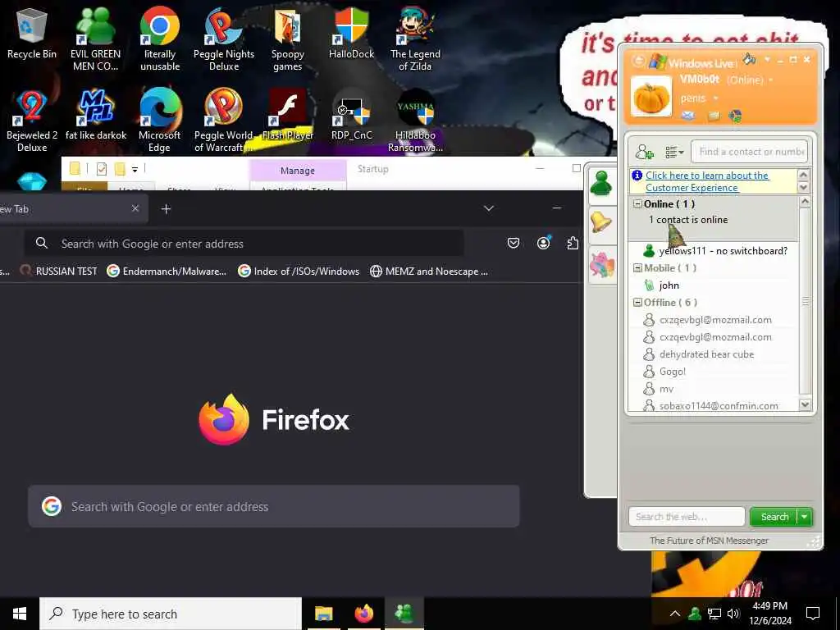Image resolution: width=840 pixels, height=630 pixels.
Task: Select the colorful butterfly sidebar tab
Action: 601,265
